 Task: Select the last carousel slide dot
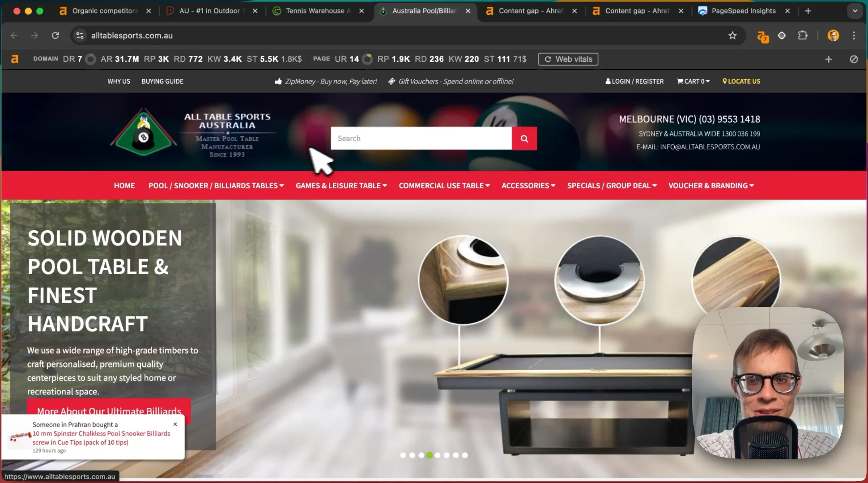465,455
